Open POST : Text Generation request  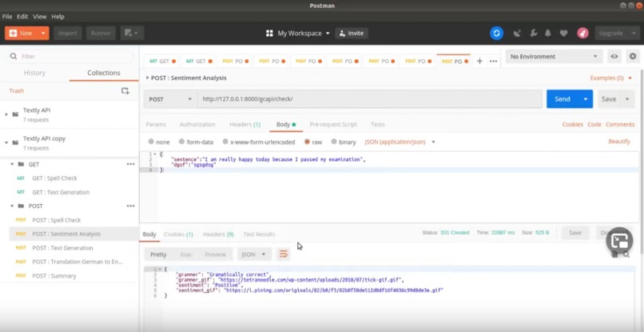[62, 248]
